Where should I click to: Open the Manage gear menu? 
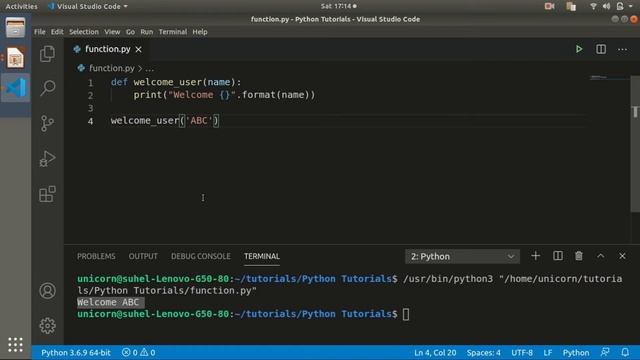coord(47,326)
